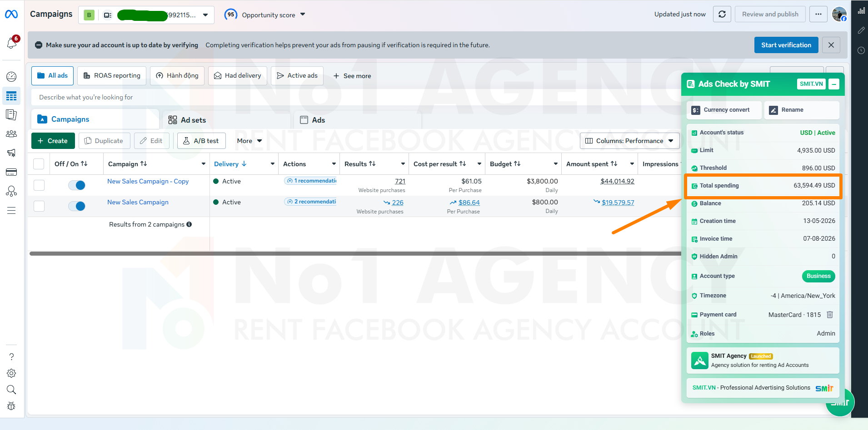Minimize the Ads Check by SMIT panel
Screen dimensions: 868x430
tap(834, 84)
